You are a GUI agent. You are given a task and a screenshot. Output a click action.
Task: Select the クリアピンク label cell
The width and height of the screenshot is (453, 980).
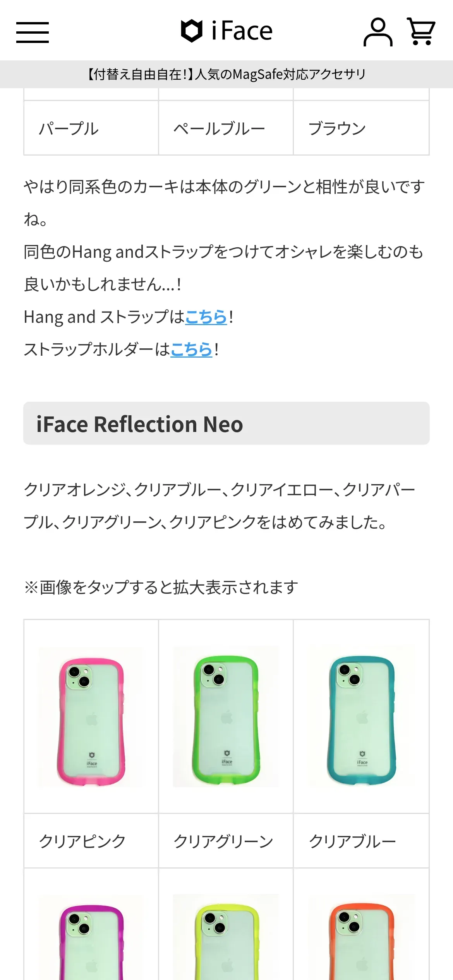click(x=91, y=841)
